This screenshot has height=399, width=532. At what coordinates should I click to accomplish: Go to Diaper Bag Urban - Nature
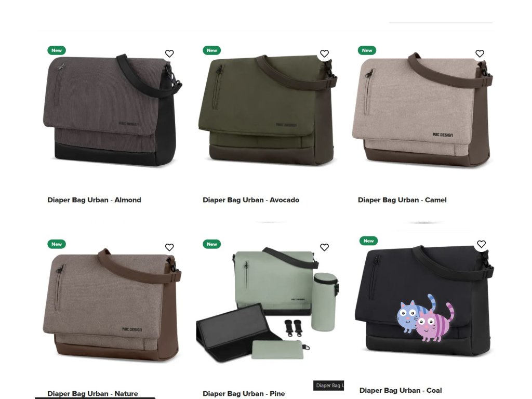click(92, 394)
